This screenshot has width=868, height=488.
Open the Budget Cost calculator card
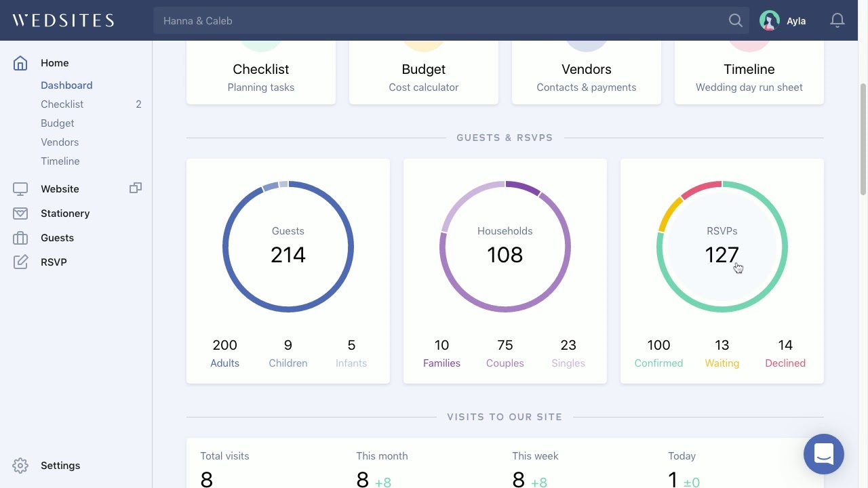[424, 73]
